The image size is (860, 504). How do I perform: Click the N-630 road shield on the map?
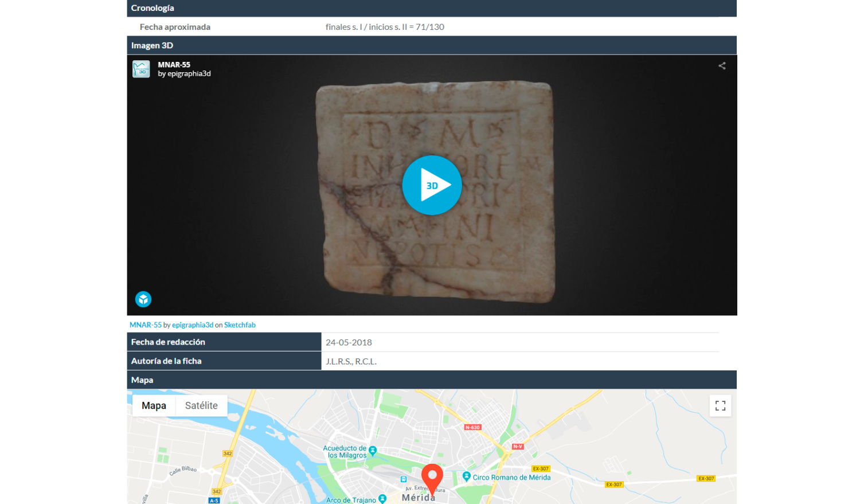pos(472,427)
